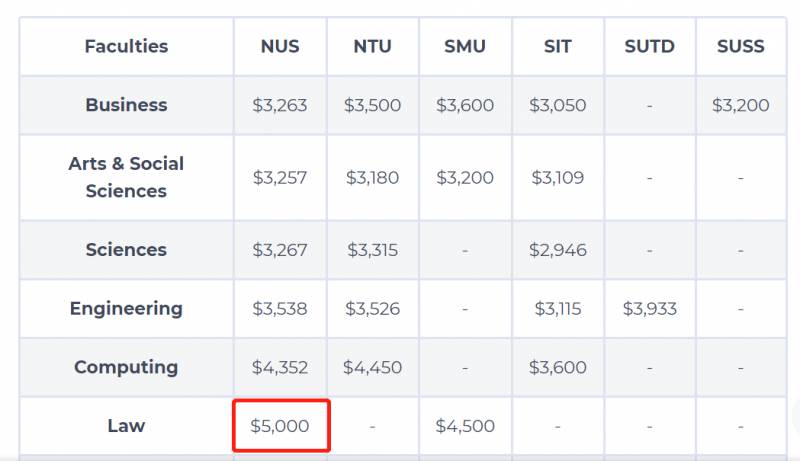Click the SIT column header

point(557,46)
